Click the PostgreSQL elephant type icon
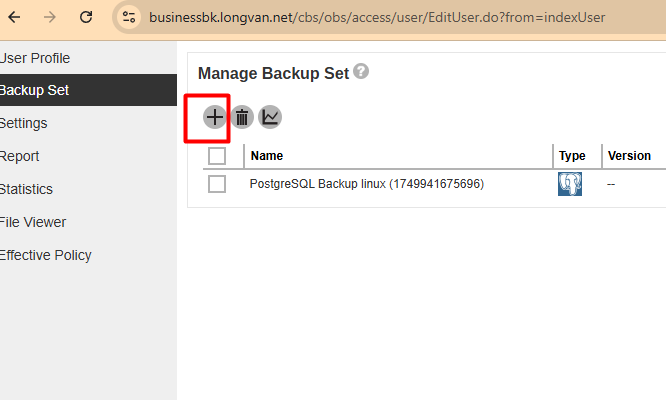Viewport: 666px width, 400px height. click(x=570, y=184)
